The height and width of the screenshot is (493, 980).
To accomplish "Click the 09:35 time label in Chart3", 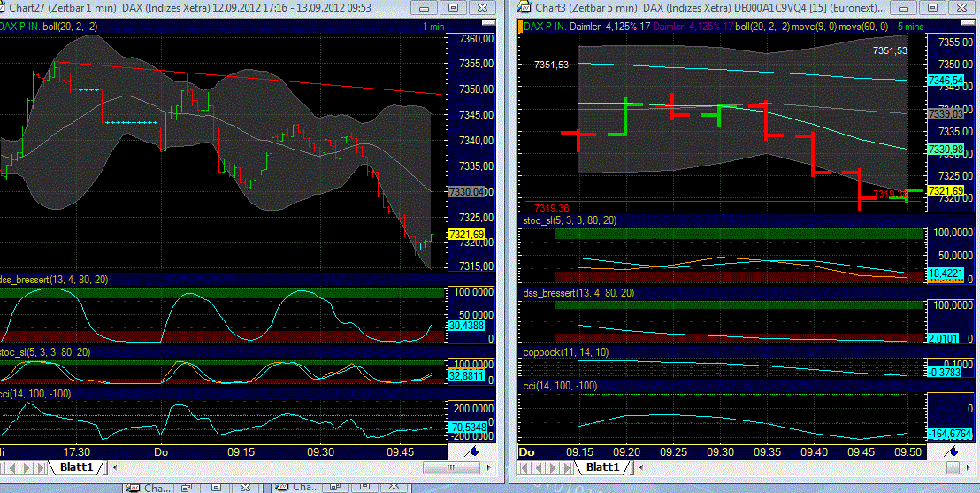I will point(768,451).
